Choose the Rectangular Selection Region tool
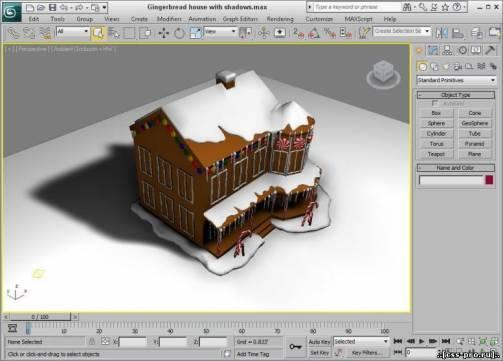 click(x=129, y=33)
